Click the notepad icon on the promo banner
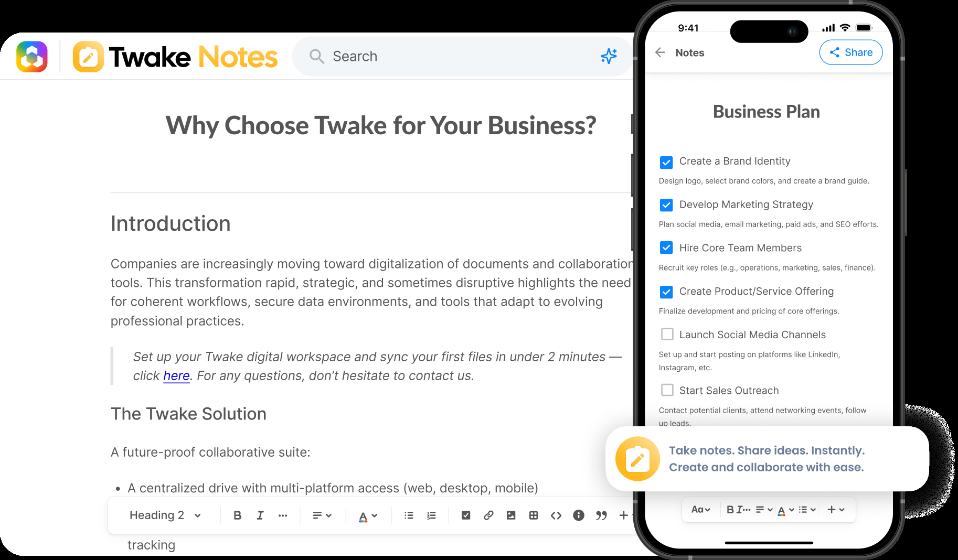Image resolution: width=958 pixels, height=560 pixels. click(637, 459)
